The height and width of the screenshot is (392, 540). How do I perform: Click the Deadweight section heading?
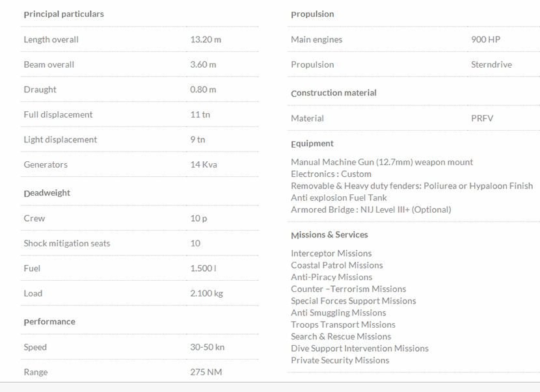tap(47, 193)
